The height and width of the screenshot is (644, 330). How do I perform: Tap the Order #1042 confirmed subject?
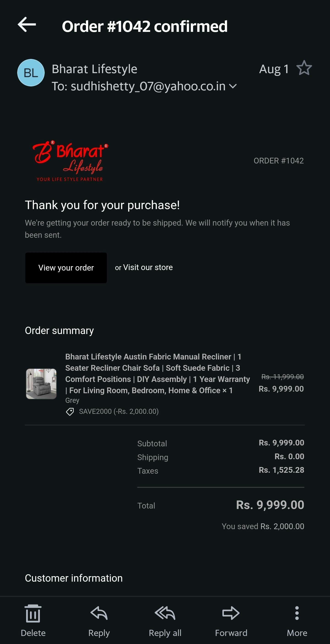pos(145,26)
